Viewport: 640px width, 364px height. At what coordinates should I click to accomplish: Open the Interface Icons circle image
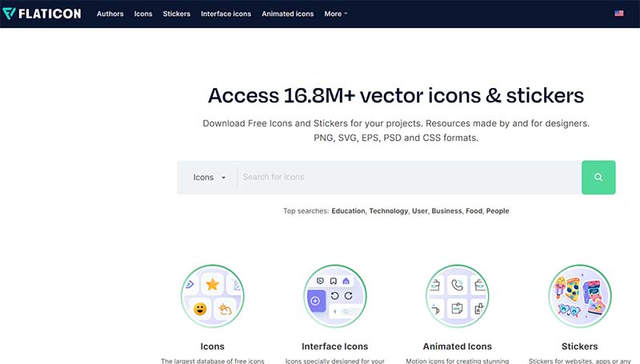click(334, 296)
